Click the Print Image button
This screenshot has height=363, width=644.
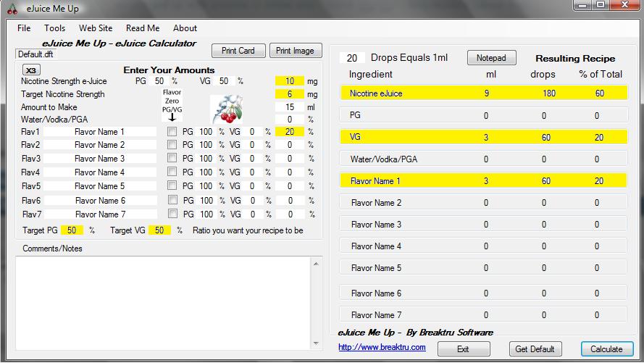pyautogui.click(x=296, y=51)
